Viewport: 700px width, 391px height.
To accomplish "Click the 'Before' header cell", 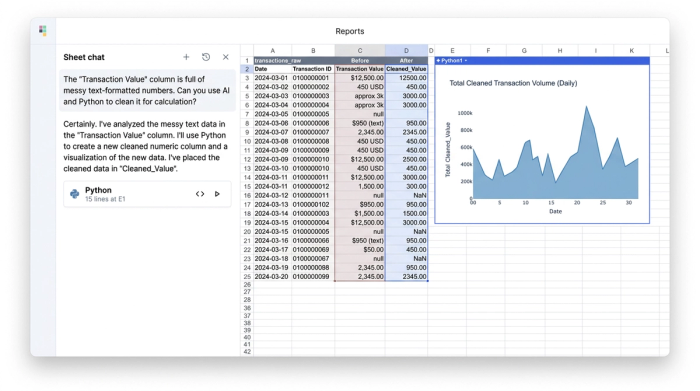I will [360, 61].
